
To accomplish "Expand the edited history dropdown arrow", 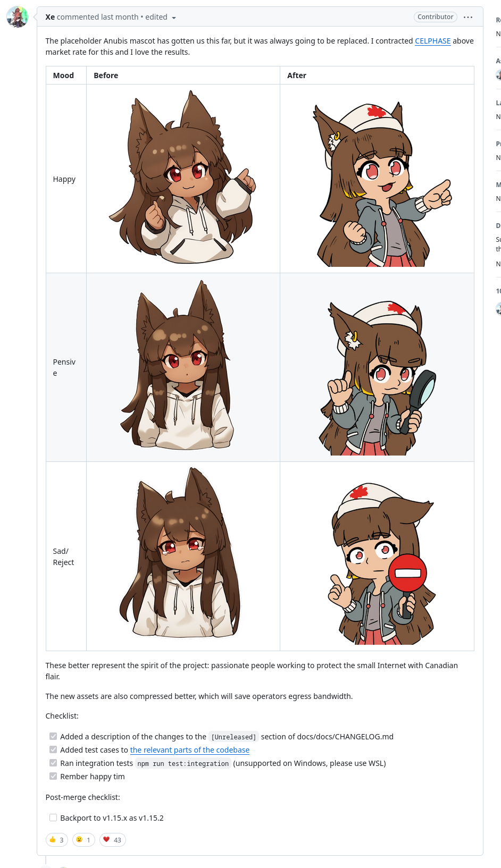I will click(174, 18).
